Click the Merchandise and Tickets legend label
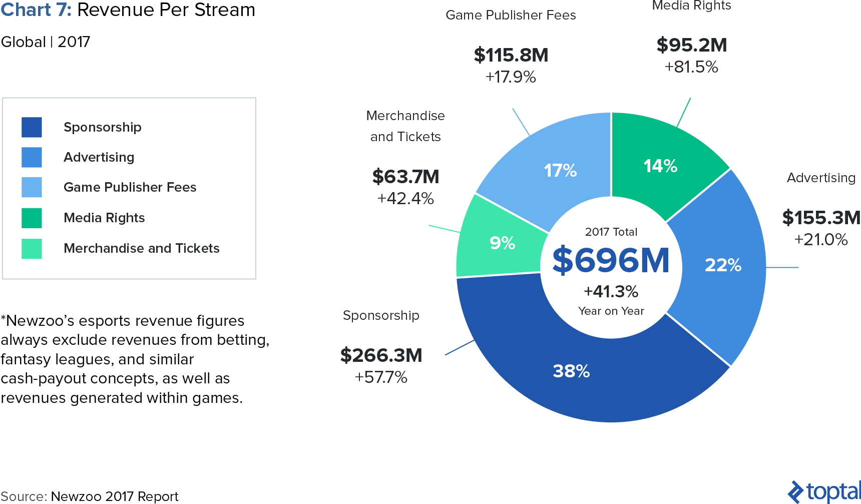Image resolution: width=861 pixels, height=504 pixels. (x=142, y=248)
